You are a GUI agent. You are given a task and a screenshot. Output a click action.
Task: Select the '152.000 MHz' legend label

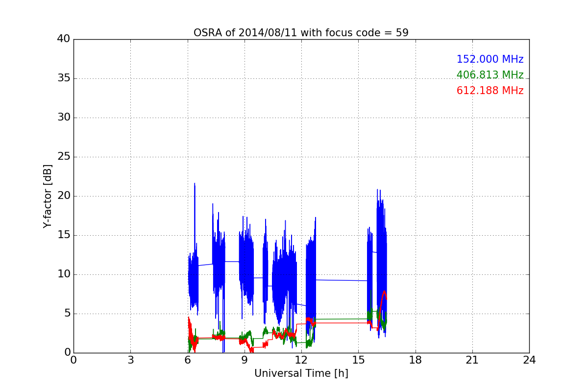(x=490, y=59)
